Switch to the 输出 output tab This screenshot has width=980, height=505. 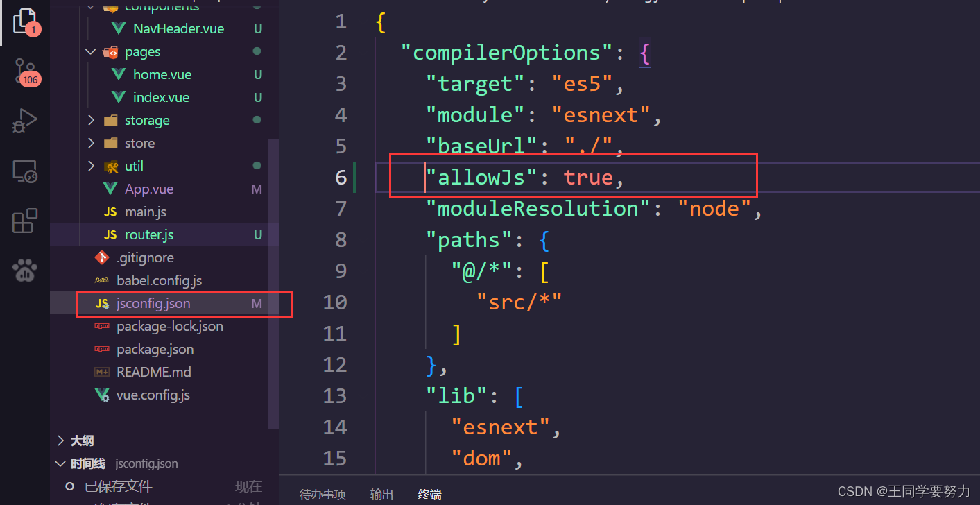click(x=382, y=495)
